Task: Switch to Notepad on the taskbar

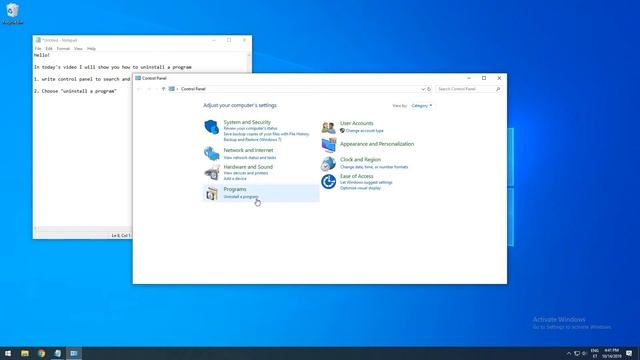Action: point(58,353)
